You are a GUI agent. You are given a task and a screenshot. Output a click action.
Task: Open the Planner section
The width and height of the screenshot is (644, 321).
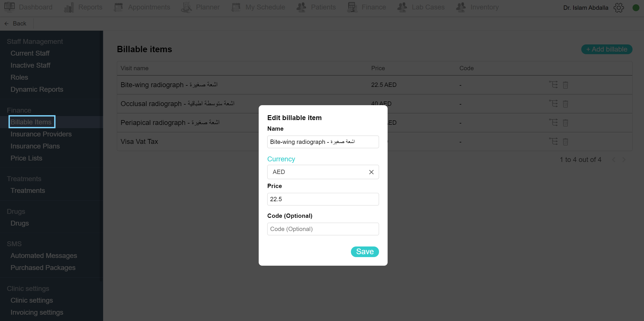pyautogui.click(x=201, y=7)
